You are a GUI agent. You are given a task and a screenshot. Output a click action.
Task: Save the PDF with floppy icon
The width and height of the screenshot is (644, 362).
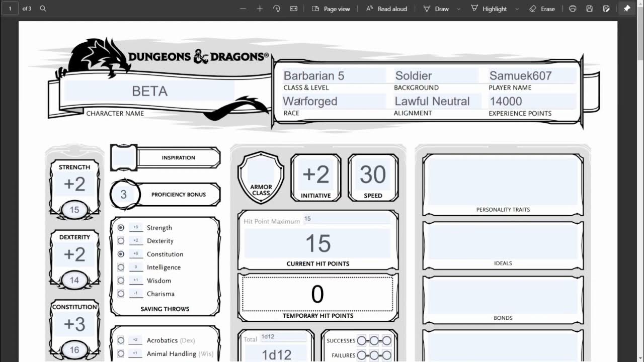pos(590,9)
